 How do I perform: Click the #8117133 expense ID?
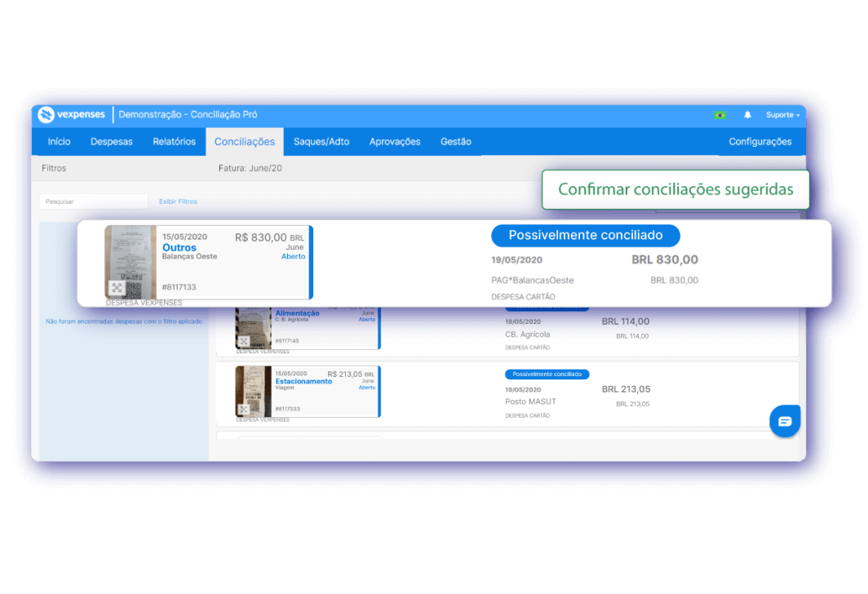tap(179, 286)
